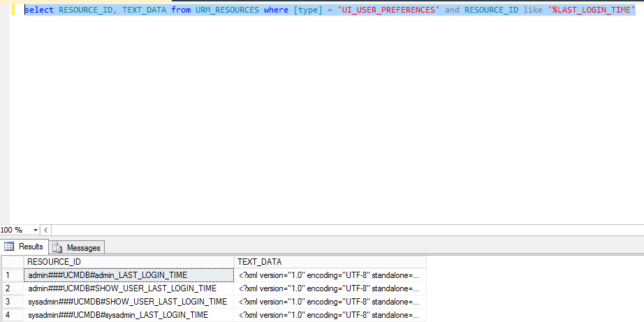The image size is (644, 322).
Task: Select the RESOURCE_ID column header
Action: pyautogui.click(x=129, y=261)
